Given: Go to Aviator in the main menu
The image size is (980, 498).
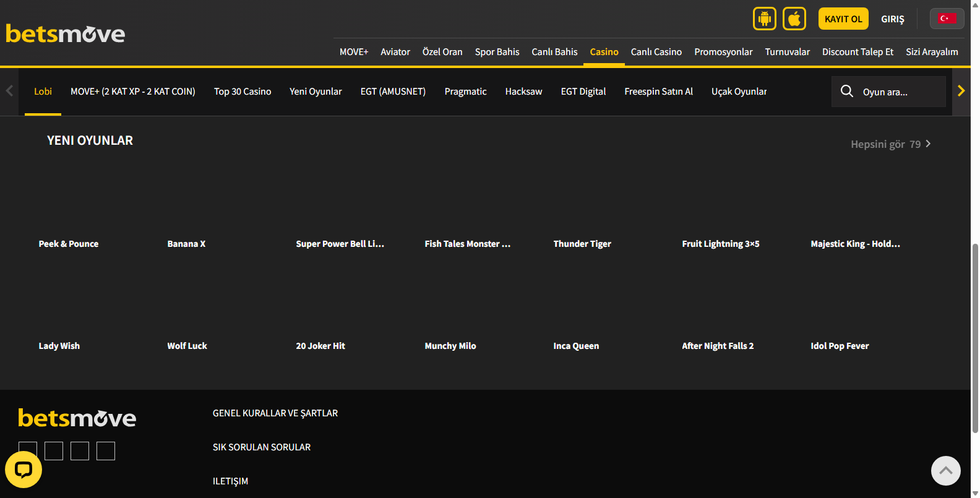Looking at the screenshot, I should click(x=395, y=52).
